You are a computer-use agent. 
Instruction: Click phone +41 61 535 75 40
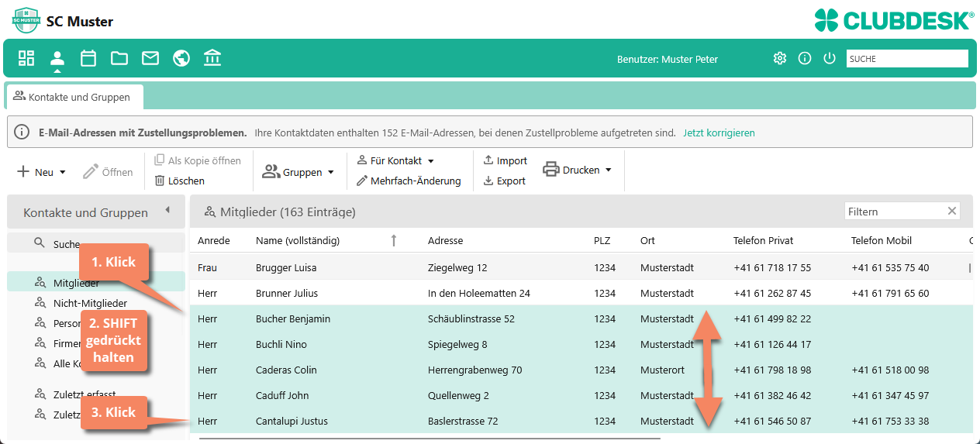tap(890, 268)
